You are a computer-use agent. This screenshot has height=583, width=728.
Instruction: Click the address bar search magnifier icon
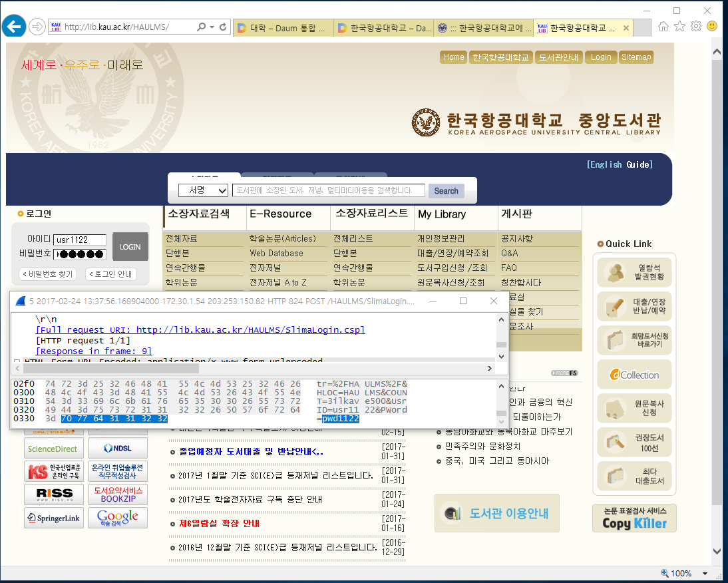tap(201, 27)
